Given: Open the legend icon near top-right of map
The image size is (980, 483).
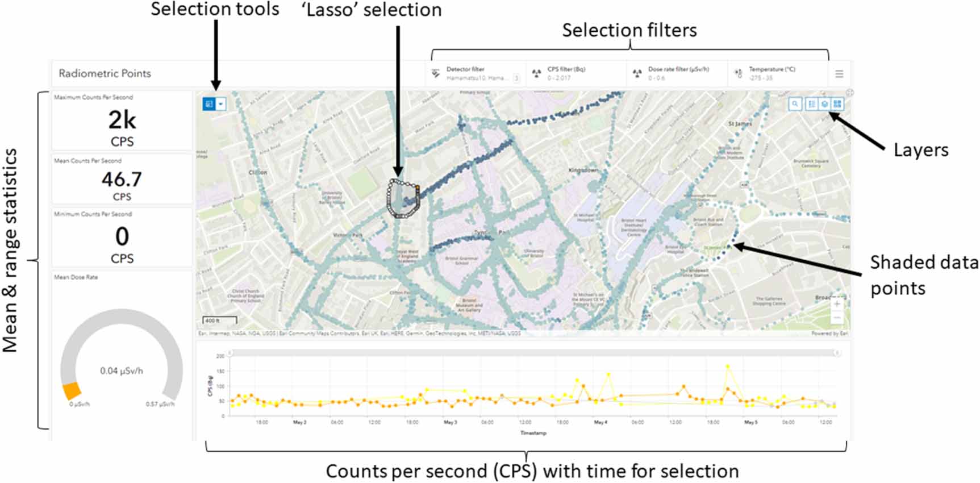Looking at the screenshot, I should click(812, 105).
